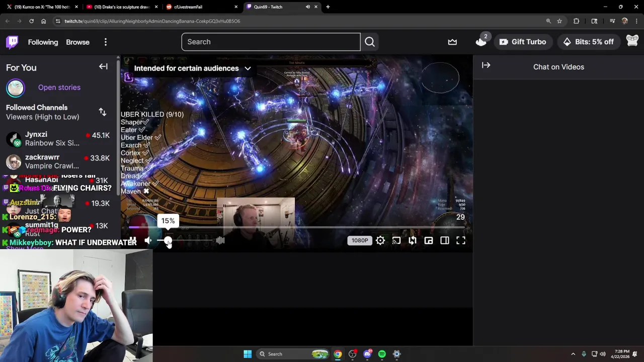Open the user avatar menu on Twitch
The height and width of the screenshot is (362, 644).
coord(632,42)
